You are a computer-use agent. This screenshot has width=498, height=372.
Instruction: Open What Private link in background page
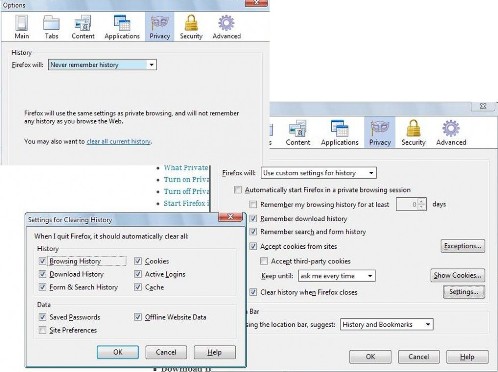[x=186, y=167]
